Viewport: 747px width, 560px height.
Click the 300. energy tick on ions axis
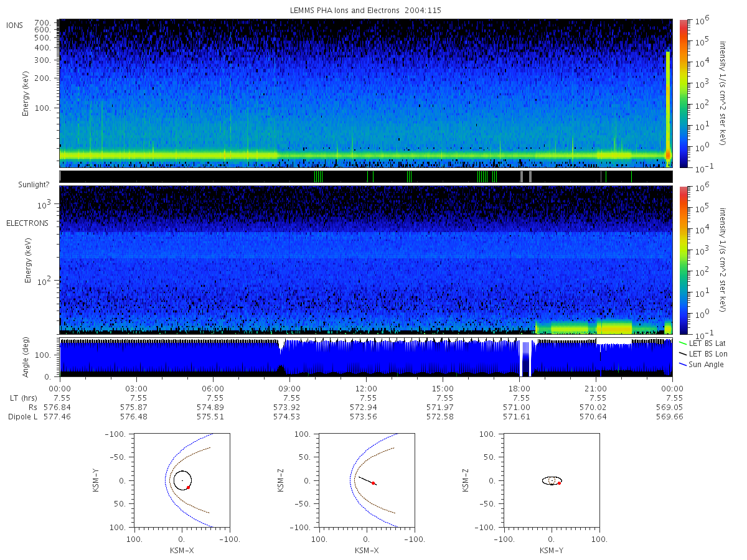tap(43, 60)
